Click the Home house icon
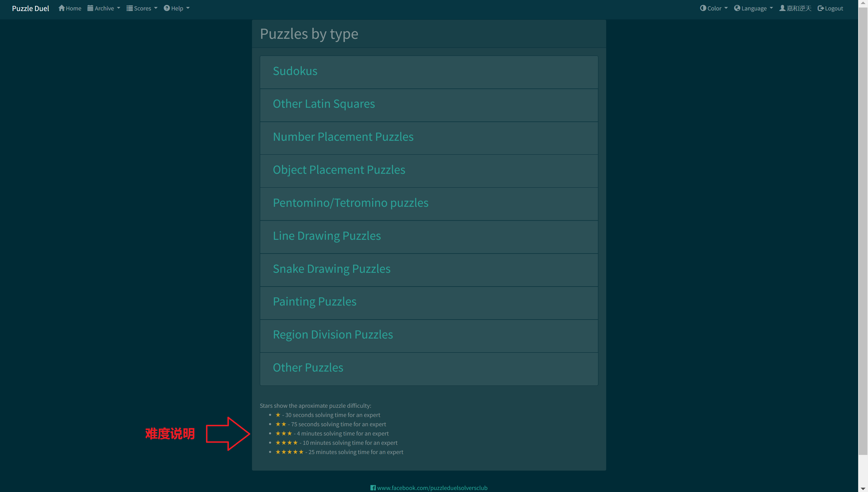The image size is (868, 492). (61, 8)
